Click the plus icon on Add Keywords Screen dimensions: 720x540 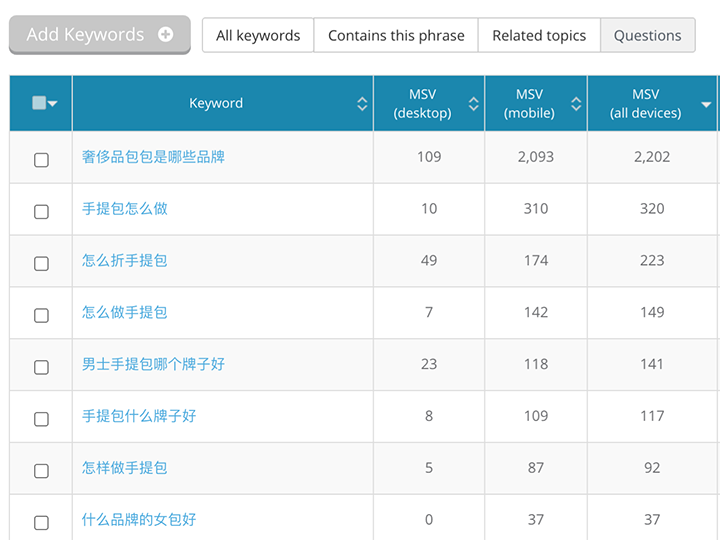(166, 34)
